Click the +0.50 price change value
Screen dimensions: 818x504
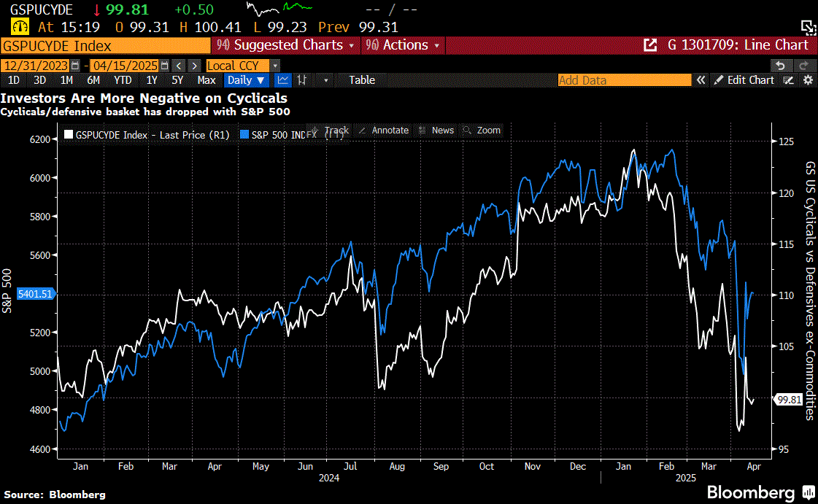(194, 9)
